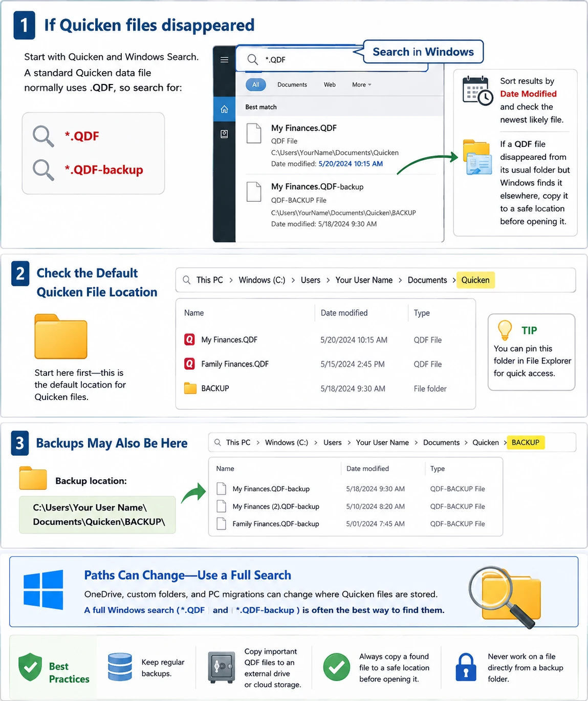588x701 pixels.
Task: Click chevron after Your User Name in Quicken breadcrumb
Action: coord(400,280)
